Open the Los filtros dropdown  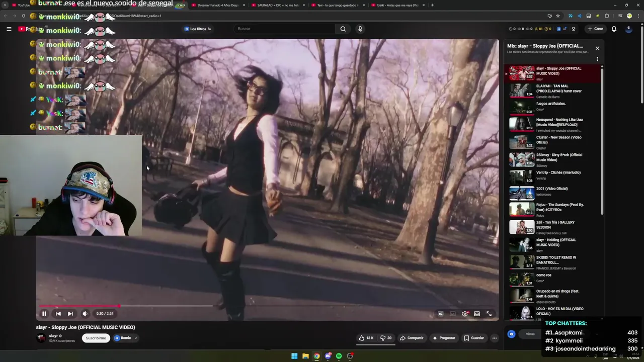(198, 29)
